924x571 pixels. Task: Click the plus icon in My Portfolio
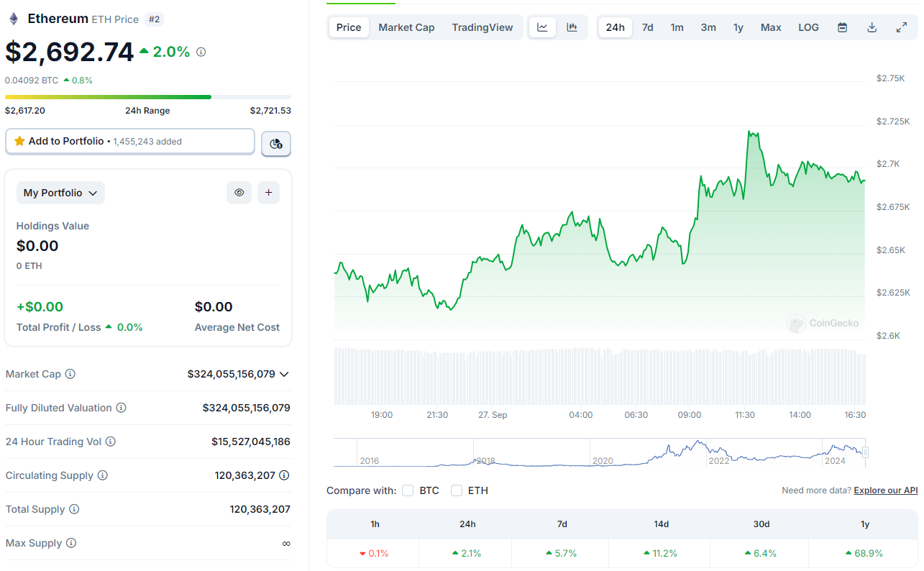(x=268, y=193)
